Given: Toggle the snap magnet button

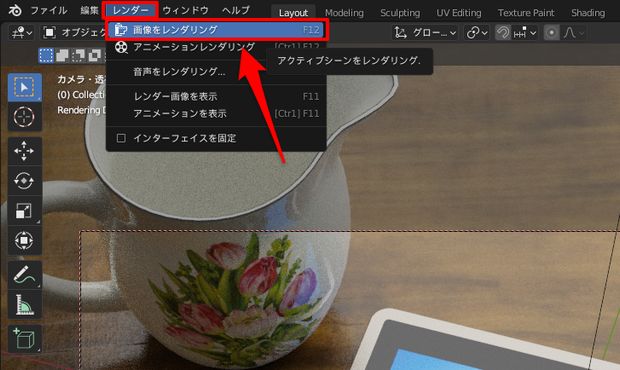Looking at the screenshot, I should click(x=503, y=32).
